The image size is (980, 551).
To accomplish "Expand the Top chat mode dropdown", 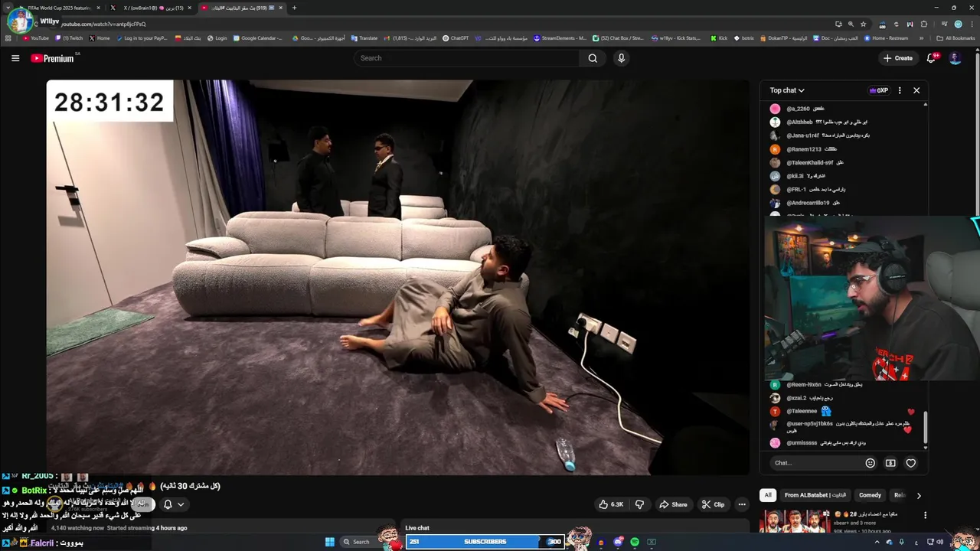I will (787, 90).
